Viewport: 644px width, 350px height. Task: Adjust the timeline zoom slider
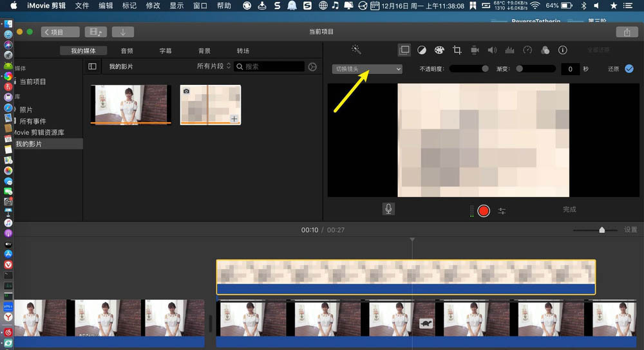595,230
